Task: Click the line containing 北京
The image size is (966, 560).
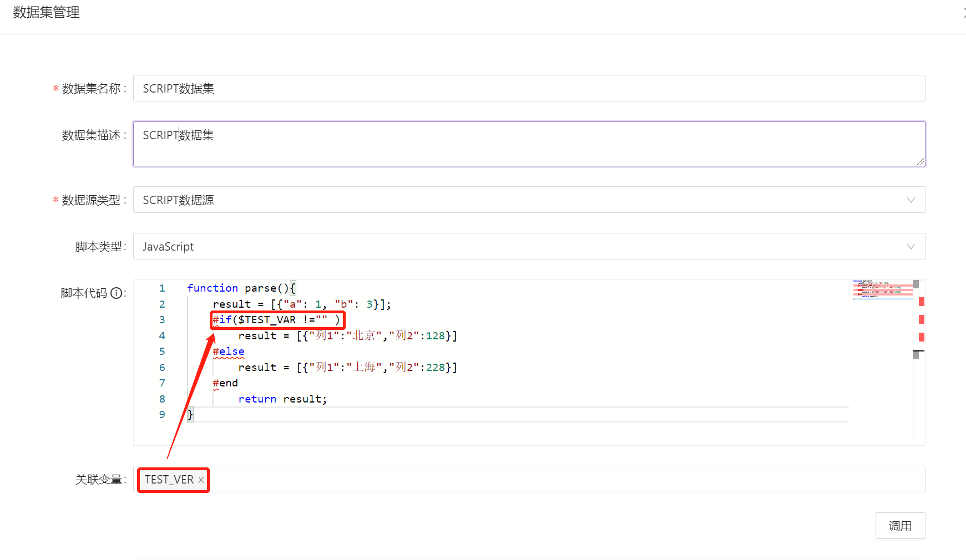Action: coord(348,336)
